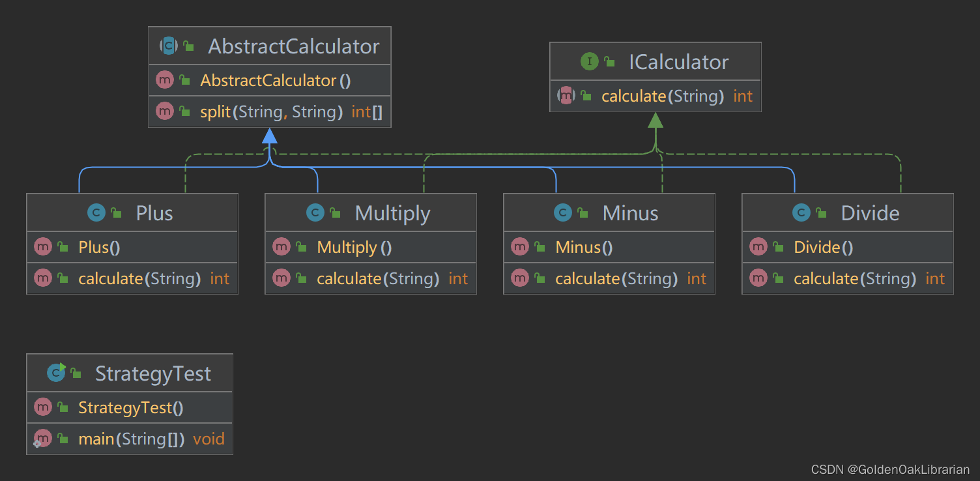Click method icon beside Plus calculate(String)
Viewport: 980px width, 481px height.
(43, 278)
